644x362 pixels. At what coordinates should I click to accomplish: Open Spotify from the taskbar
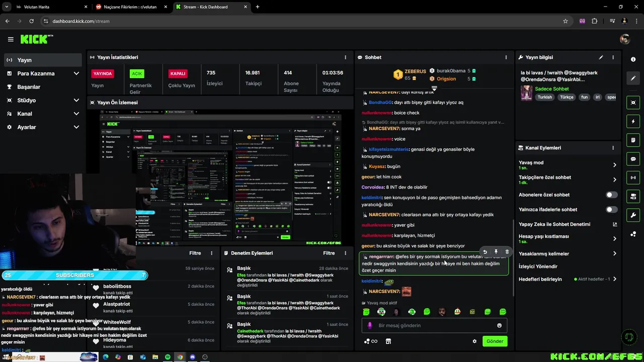(x=168, y=357)
